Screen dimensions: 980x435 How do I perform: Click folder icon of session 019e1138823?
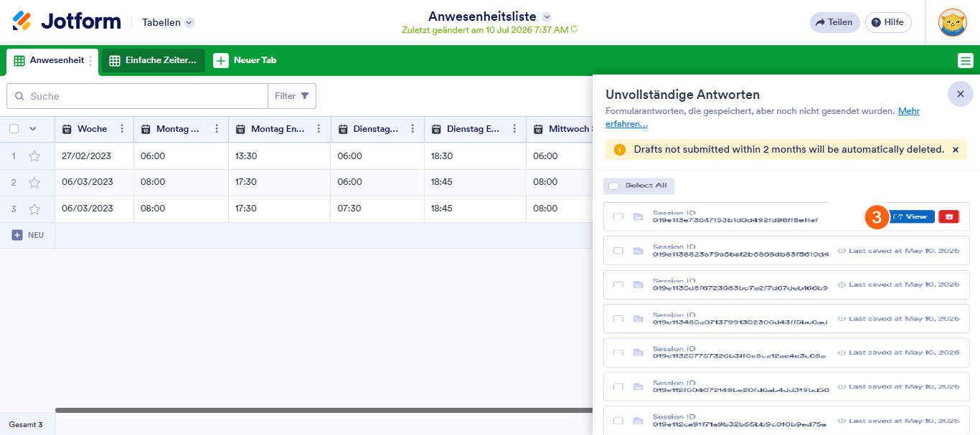(638, 251)
